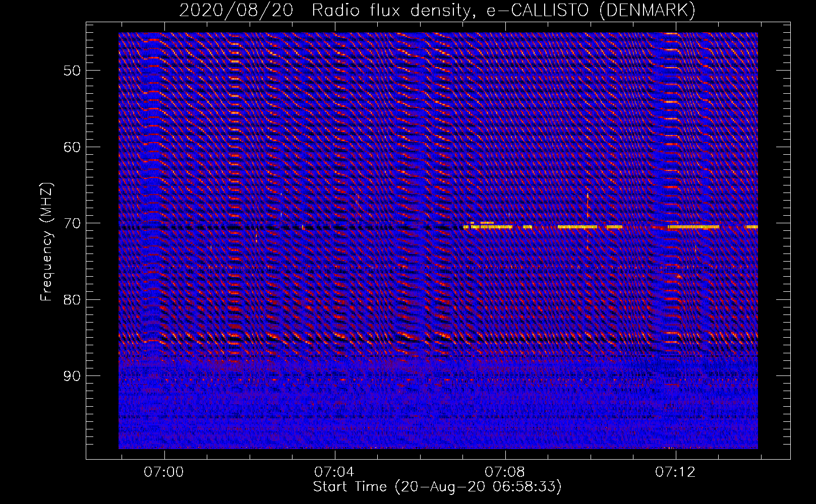Click the 07:04 time tick label
The width and height of the screenshot is (816, 504).
[334, 472]
